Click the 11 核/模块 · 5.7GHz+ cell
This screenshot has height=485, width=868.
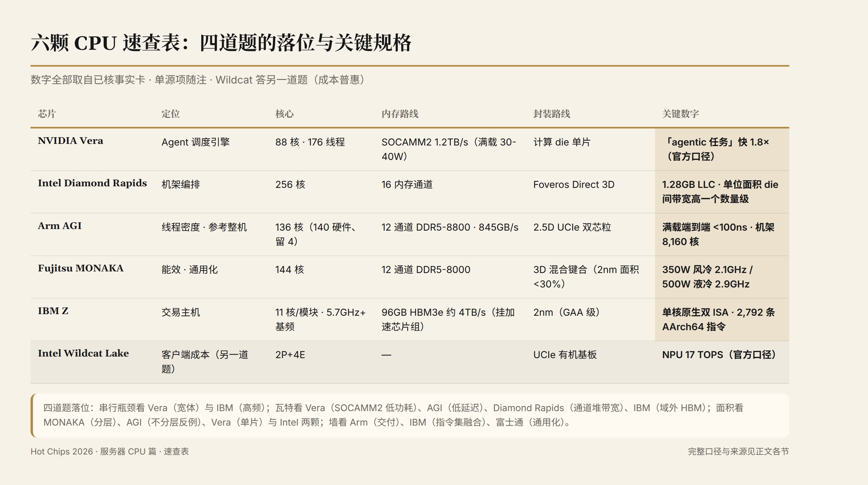(x=321, y=319)
